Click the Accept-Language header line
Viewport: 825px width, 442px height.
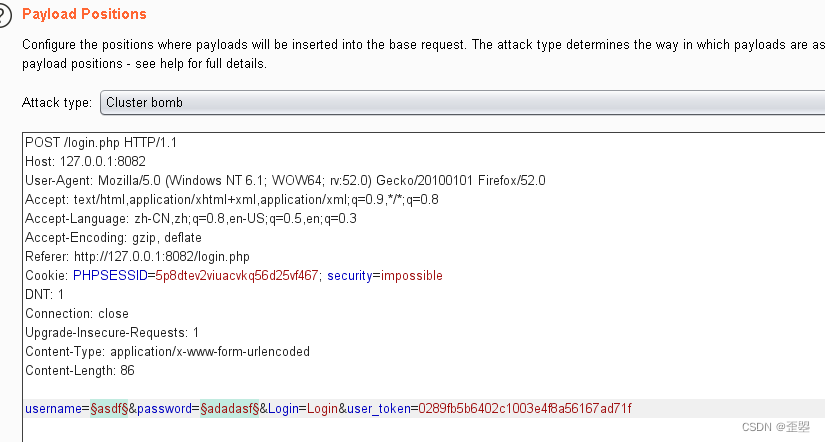[190, 218]
